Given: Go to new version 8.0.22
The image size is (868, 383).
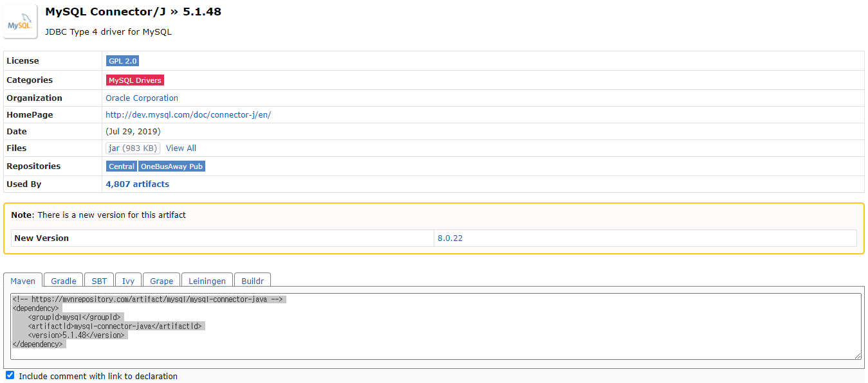Looking at the screenshot, I should click(450, 238).
